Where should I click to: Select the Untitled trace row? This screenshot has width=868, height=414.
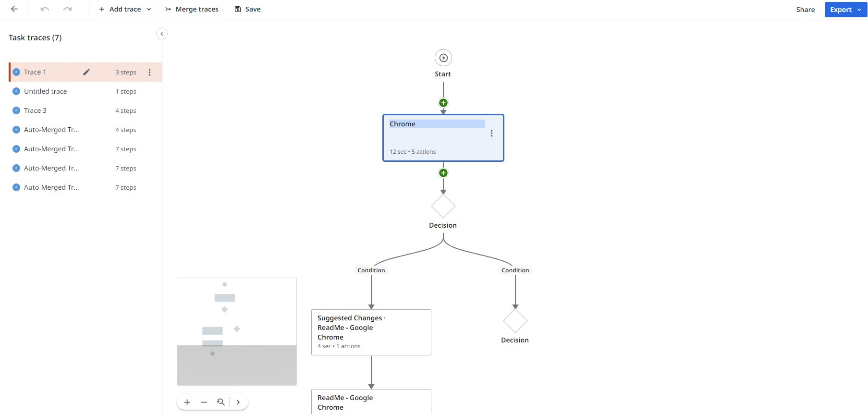pos(85,91)
